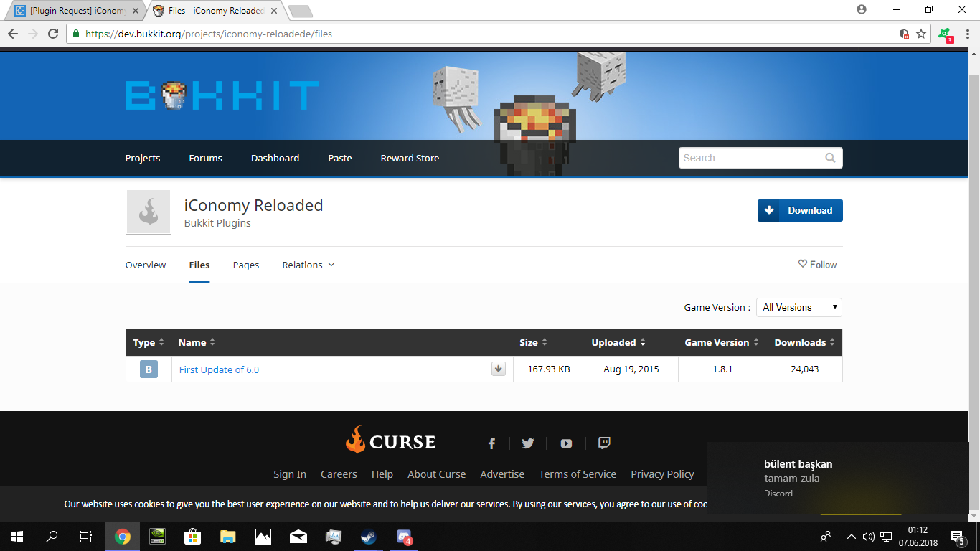Switch to the [Plugin Request] iConomy browser tab
The image size is (980, 551).
tap(76, 11)
